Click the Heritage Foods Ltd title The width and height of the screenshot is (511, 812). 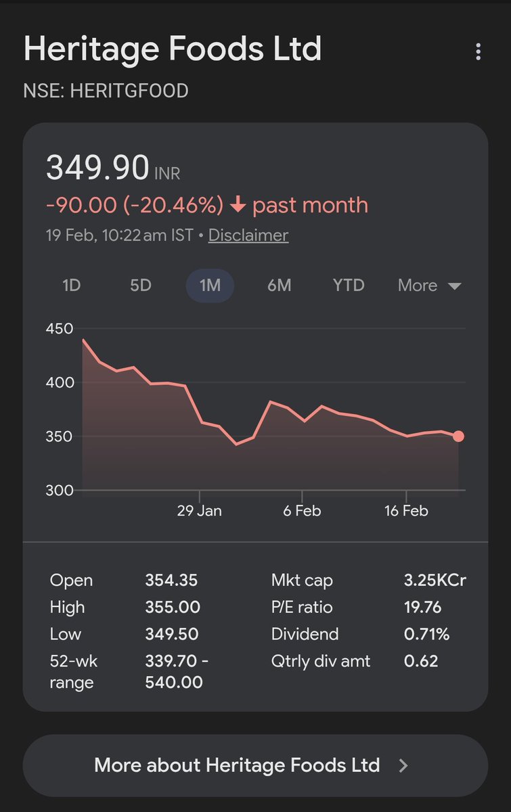point(173,49)
